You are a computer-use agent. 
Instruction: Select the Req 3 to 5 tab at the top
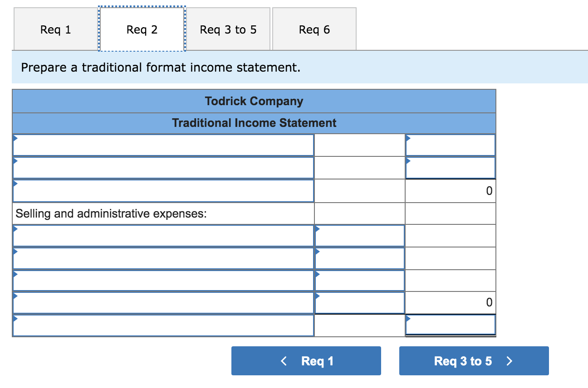pyautogui.click(x=227, y=29)
